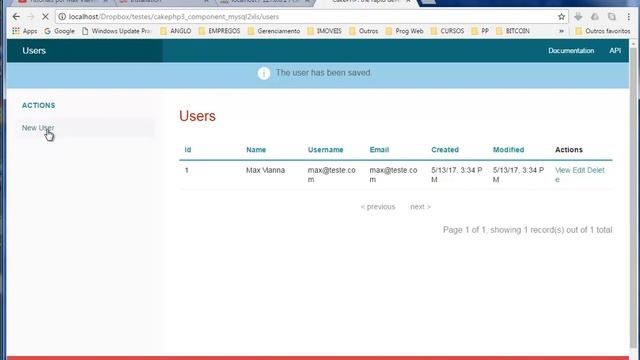Click the address bar URL

click(174, 17)
